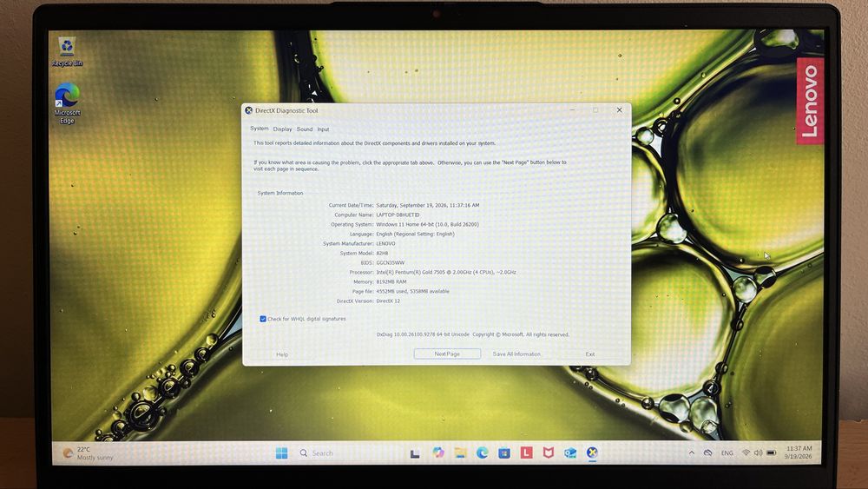Viewport: 868px width, 489px height.
Task: Click the ENG language indicator
Action: 727,453
